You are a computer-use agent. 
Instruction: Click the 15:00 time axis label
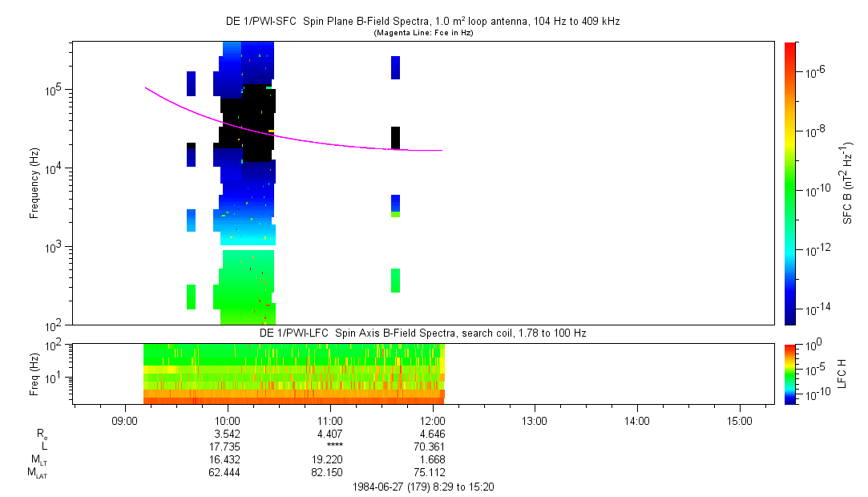click(739, 420)
